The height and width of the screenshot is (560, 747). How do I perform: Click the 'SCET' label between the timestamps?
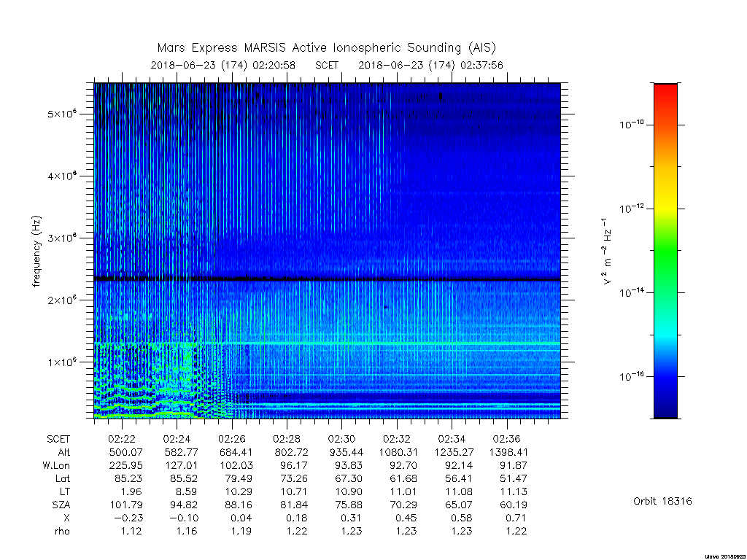(x=327, y=65)
